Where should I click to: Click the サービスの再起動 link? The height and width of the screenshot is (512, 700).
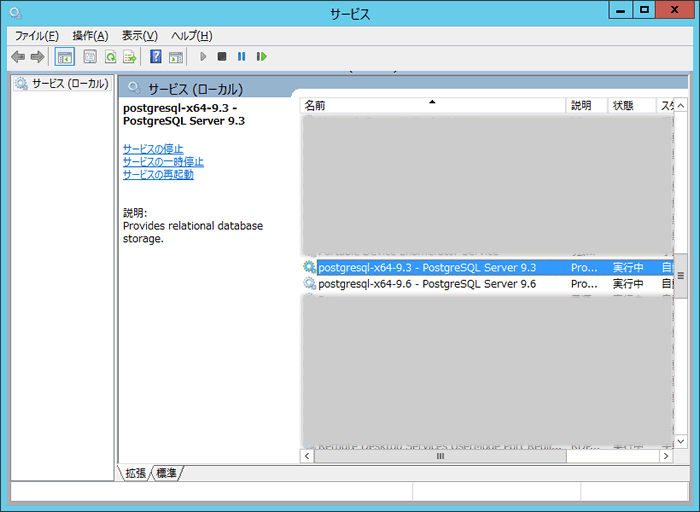[158, 175]
